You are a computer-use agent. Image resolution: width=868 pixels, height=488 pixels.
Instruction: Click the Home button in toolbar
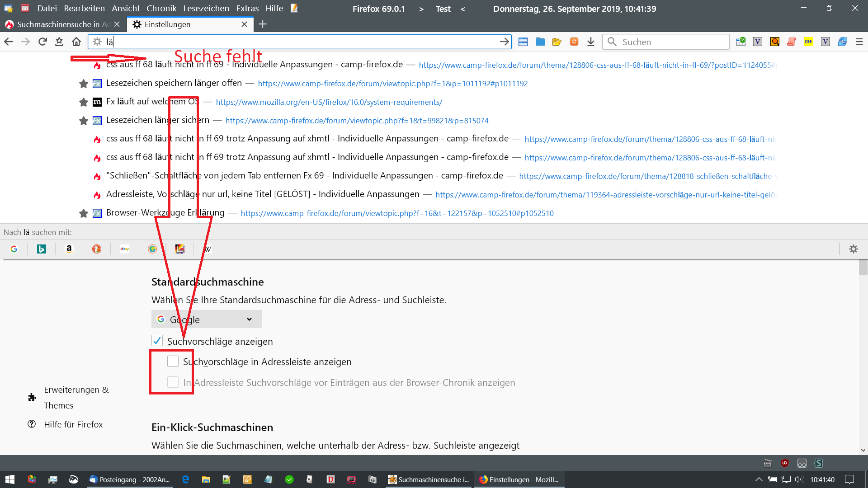click(x=76, y=42)
